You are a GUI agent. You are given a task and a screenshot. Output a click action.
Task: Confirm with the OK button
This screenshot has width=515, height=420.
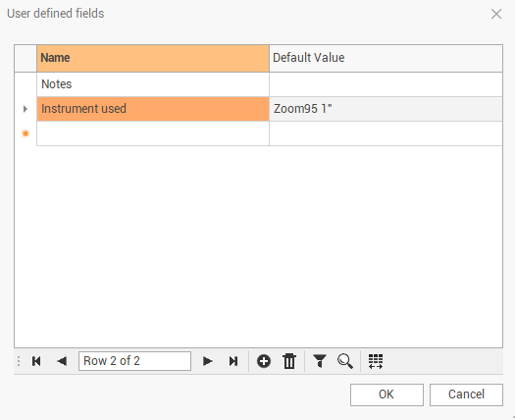click(x=386, y=394)
